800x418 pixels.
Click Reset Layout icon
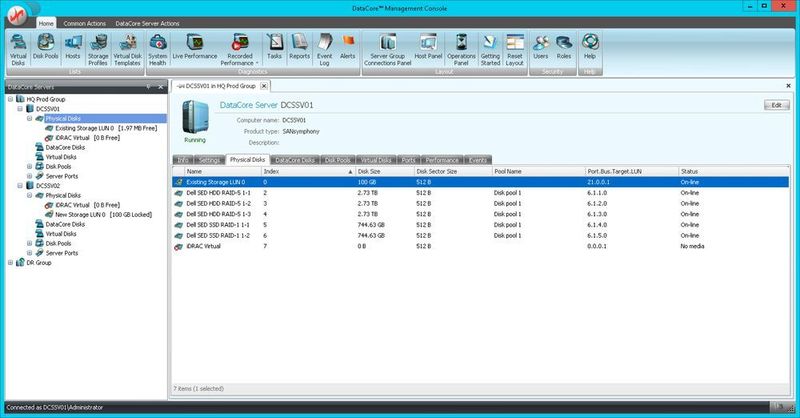(x=515, y=50)
